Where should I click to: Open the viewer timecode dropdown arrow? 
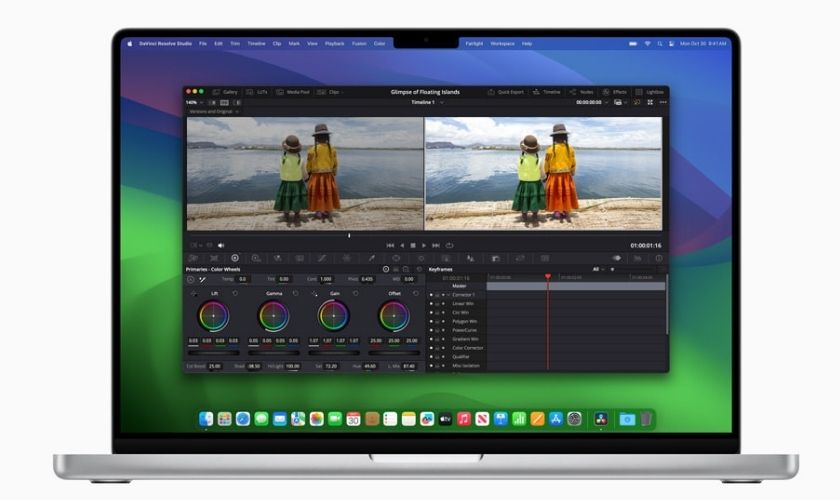click(x=606, y=102)
